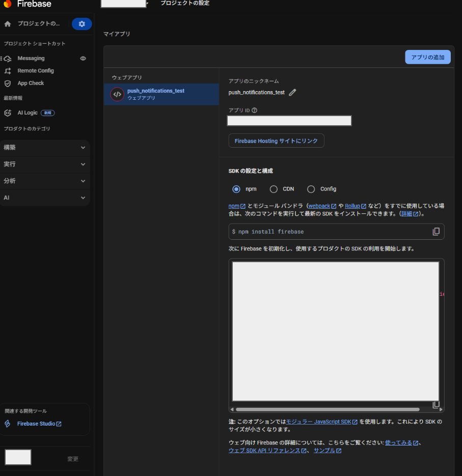Expand the 構築 category
The image size is (462, 476).
click(x=45, y=148)
